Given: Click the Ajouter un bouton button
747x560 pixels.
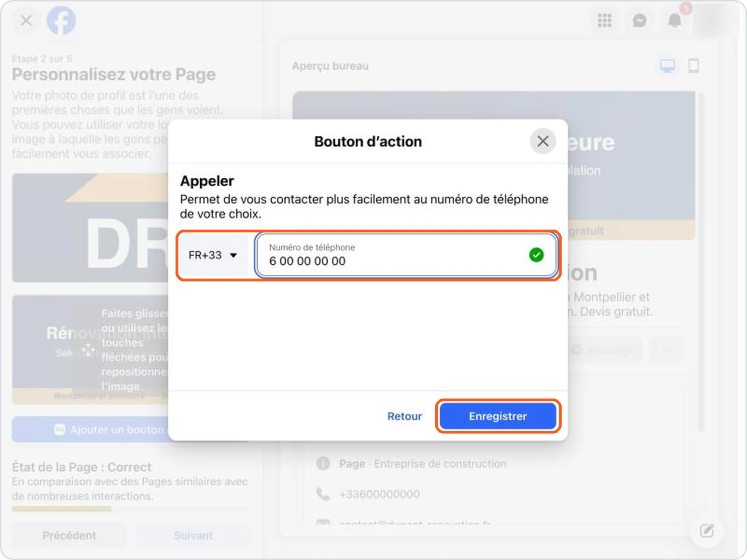Looking at the screenshot, I should coord(90,429).
